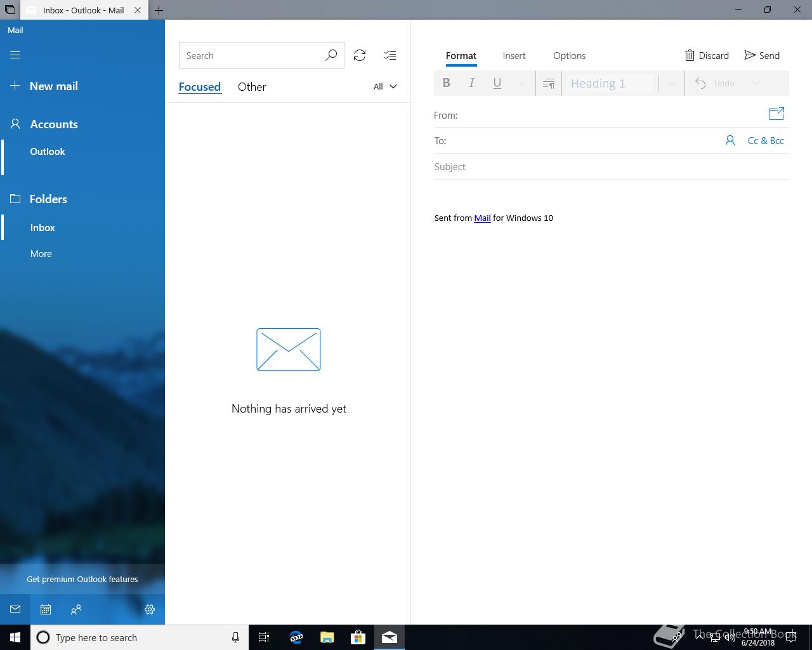This screenshot has width=812, height=650.
Task: Launch Edge browser from taskbar
Action: 296,637
